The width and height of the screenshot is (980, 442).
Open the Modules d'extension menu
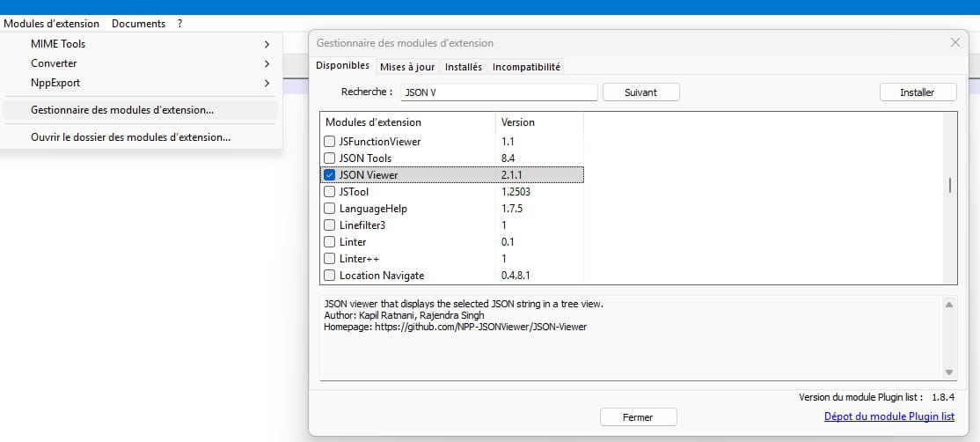51,24
